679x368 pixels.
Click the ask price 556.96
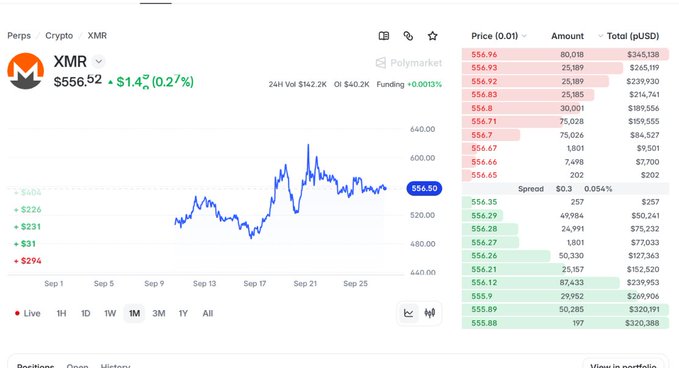click(x=484, y=55)
